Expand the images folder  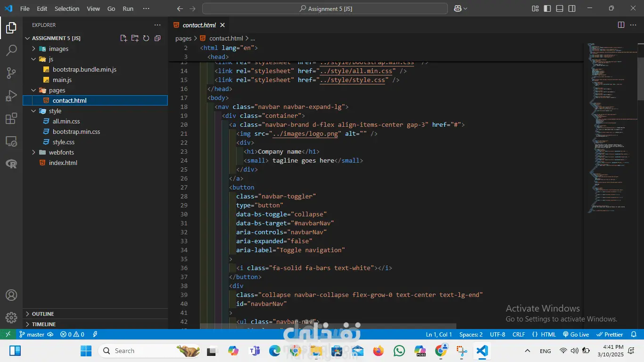58,49
